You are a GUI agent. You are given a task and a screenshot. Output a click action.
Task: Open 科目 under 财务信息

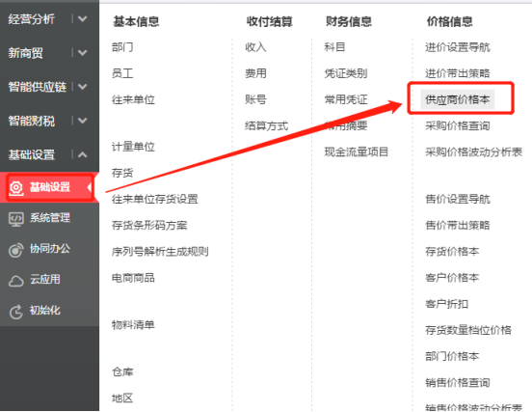[x=334, y=47]
